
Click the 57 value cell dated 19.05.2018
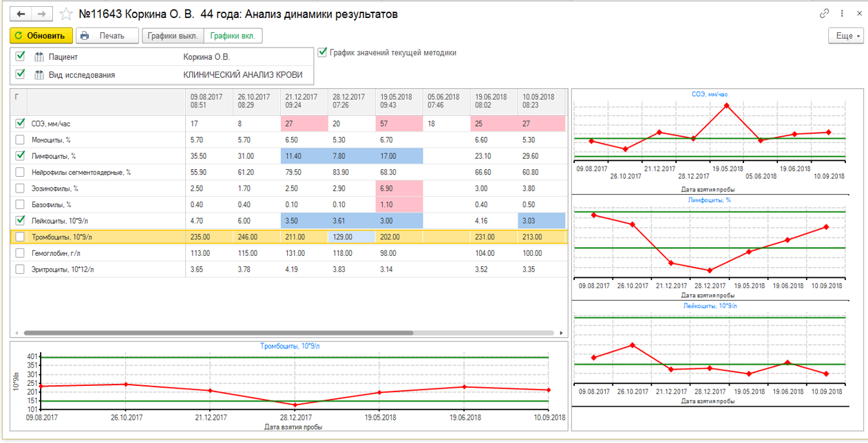point(399,124)
